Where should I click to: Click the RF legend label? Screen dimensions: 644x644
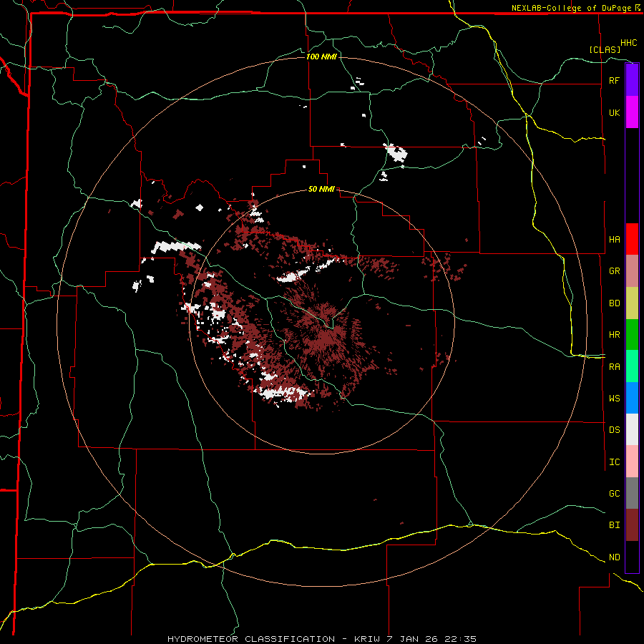614,80
